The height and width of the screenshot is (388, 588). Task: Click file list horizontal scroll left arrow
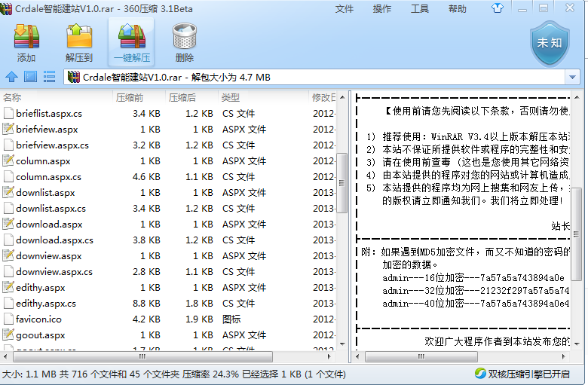[x=5, y=356]
